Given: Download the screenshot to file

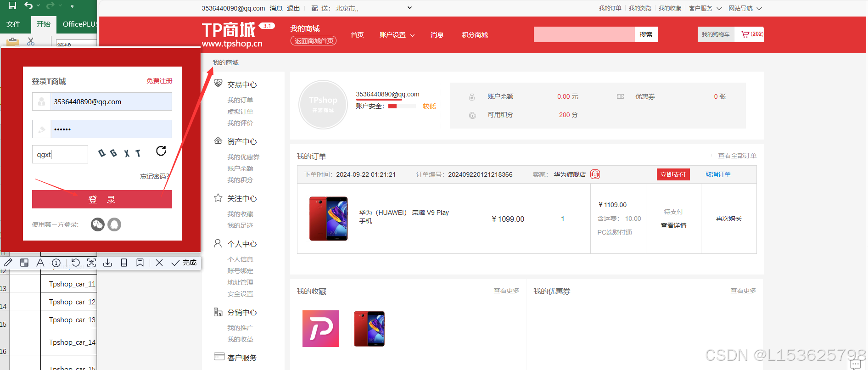Looking at the screenshot, I should 107,263.
